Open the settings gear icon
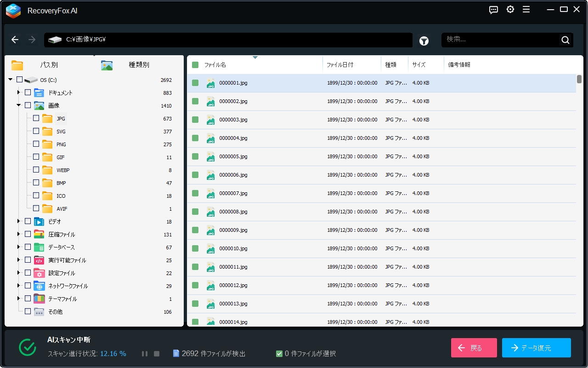588x368 pixels. [x=510, y=9]
